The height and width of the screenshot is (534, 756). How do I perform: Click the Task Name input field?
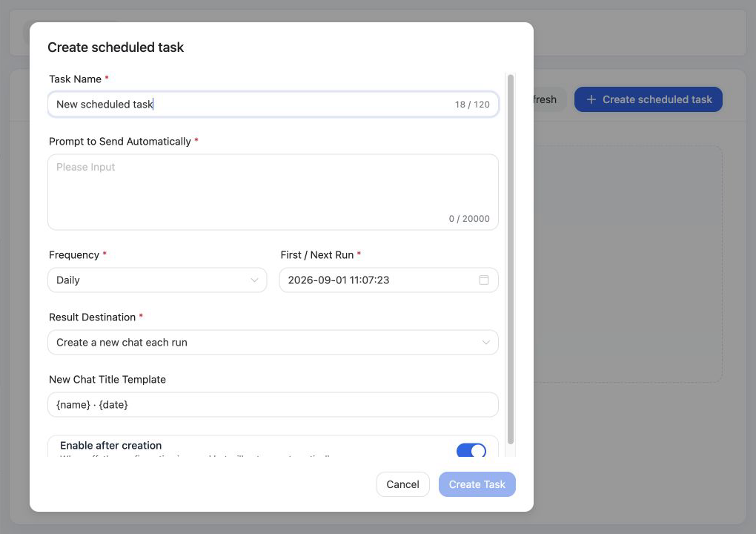(273, 104)
